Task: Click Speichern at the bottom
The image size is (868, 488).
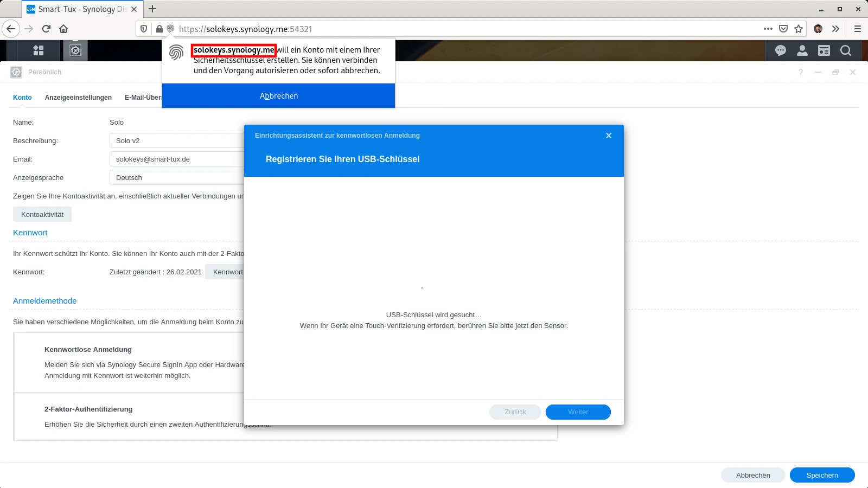Action: (822, 475)
